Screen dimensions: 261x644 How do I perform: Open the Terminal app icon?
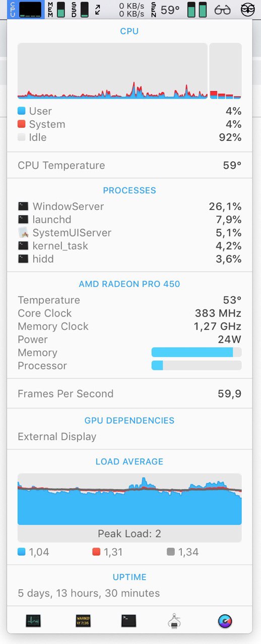(128, 620)
